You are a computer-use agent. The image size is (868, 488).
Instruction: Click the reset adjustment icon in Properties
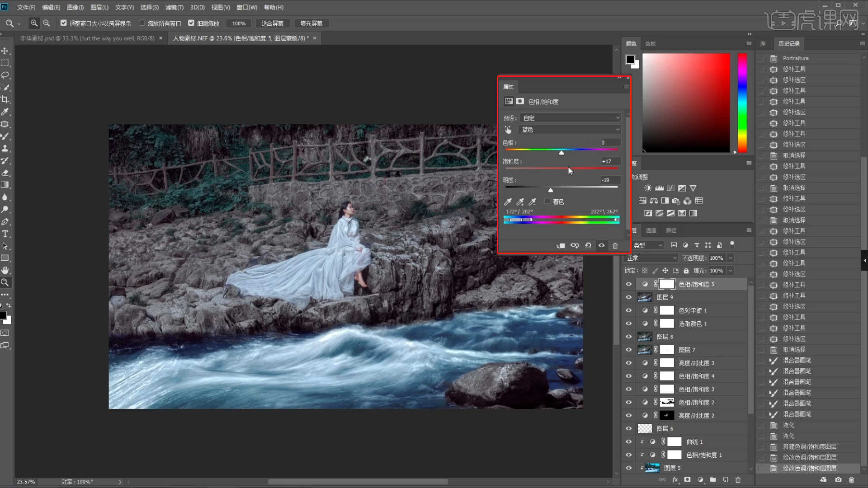588,245
